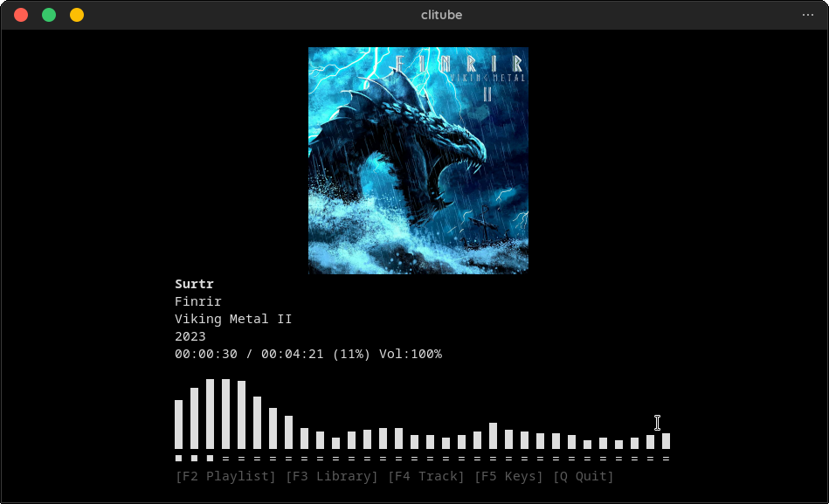Screen dimensions: 829x504
Task: Click the elapsed time 00:00:30
Action: coord(205,354)
